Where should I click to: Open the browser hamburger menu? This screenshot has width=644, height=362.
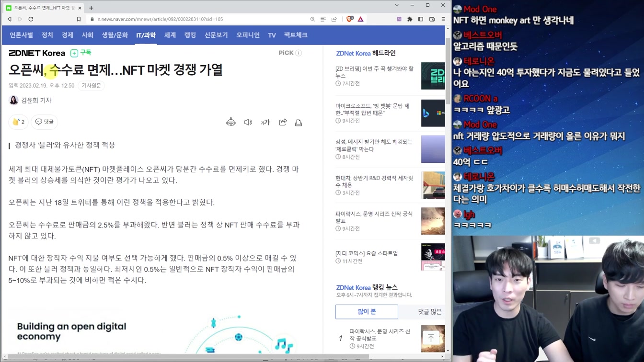443,19
